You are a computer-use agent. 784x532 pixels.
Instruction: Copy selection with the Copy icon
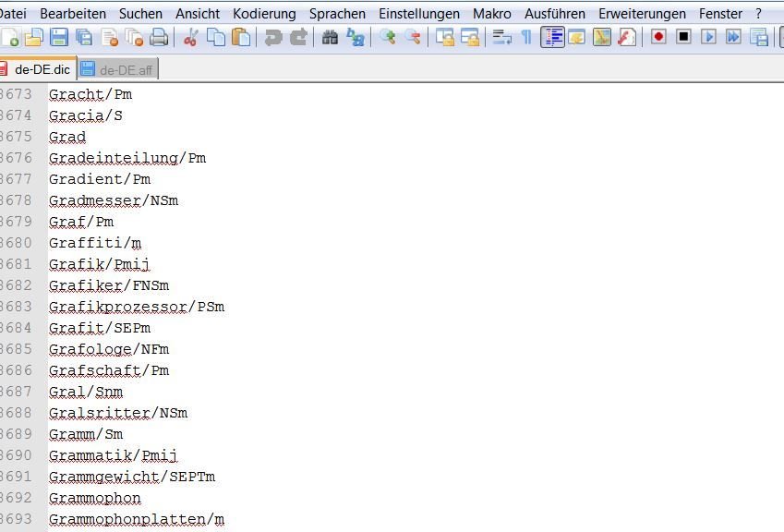pos(216,38)
